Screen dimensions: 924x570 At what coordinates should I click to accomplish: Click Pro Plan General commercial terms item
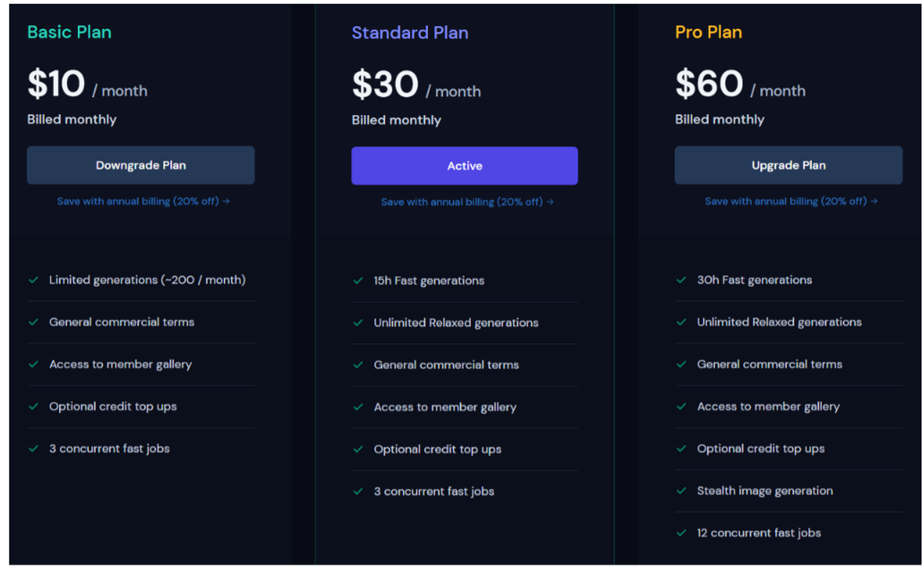point(788,364)
